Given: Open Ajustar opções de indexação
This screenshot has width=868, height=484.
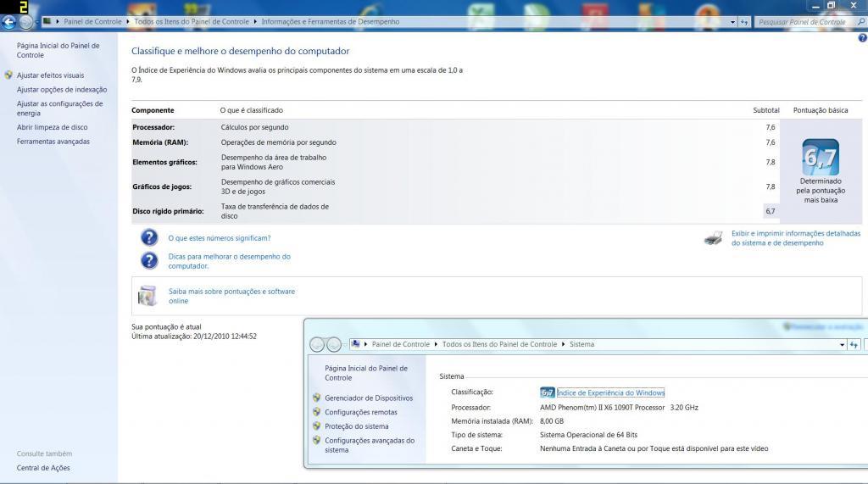Looking at the screenshot, I should click(61, 90).
